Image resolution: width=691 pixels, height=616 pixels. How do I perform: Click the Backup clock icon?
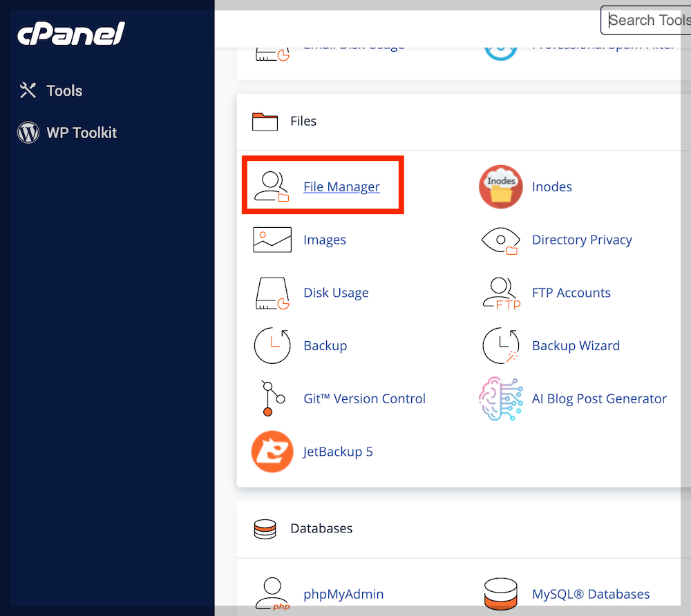(272, 346)
